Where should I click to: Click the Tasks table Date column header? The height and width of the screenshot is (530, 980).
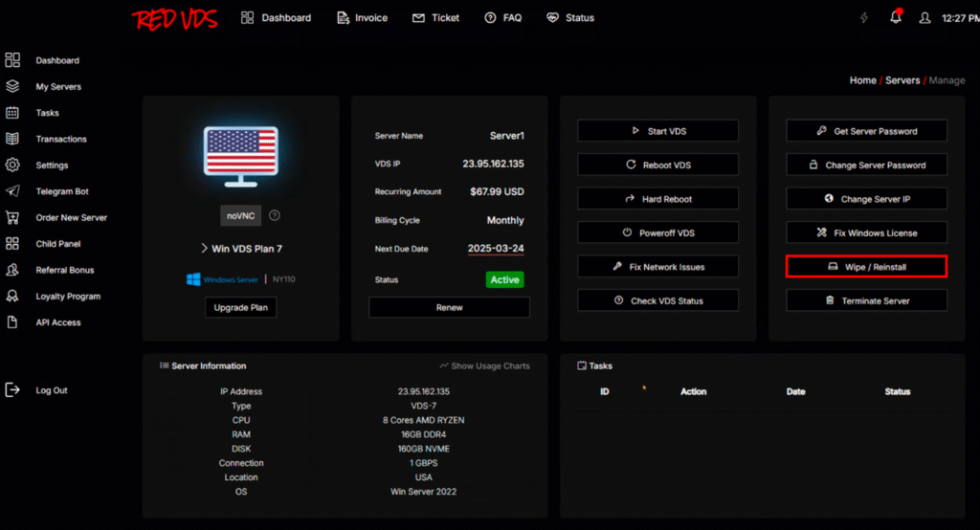(795, 392)
